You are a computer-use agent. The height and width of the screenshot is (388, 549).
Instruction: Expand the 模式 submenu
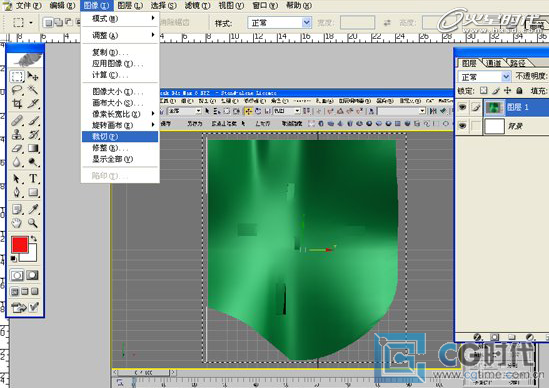(x=120, y=19)
